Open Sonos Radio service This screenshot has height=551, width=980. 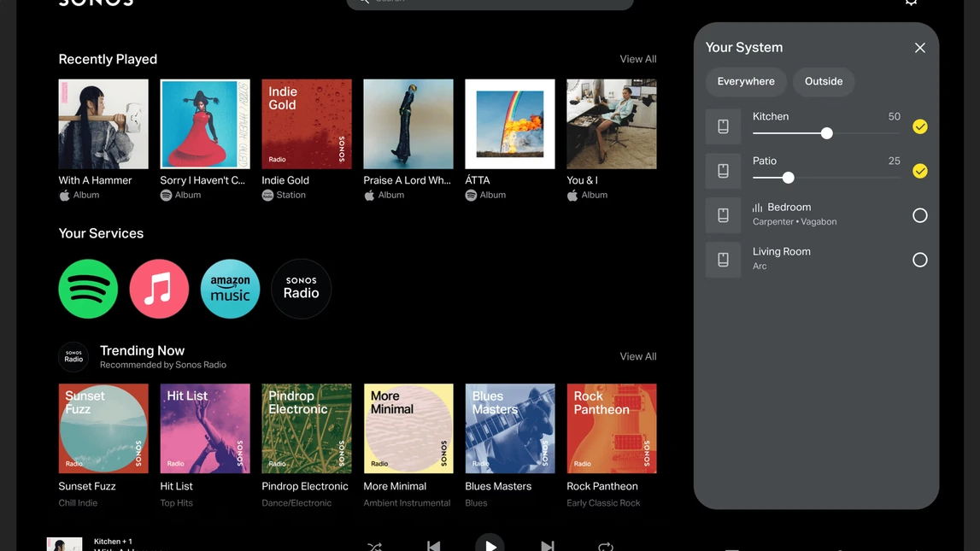coord(301,289)
